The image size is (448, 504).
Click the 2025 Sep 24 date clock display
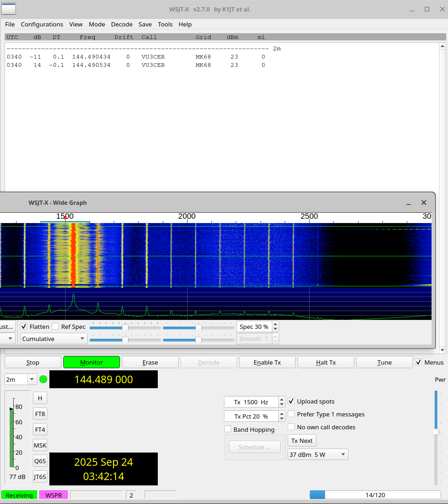click(x=103, y=469)
